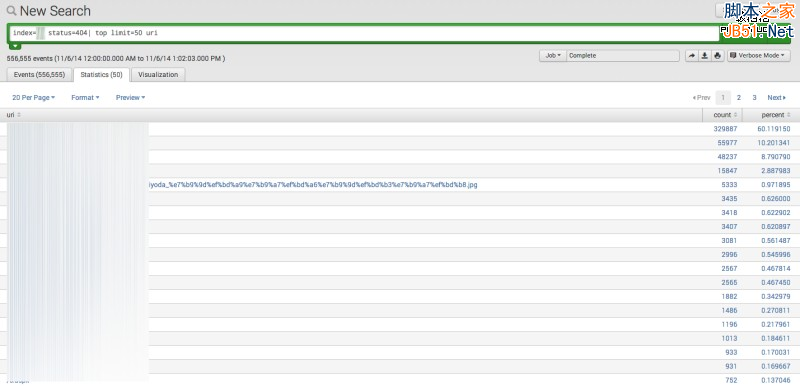Click inside the search query field
The width and height of the screenshot is (800, 386).
click(363, 33)
